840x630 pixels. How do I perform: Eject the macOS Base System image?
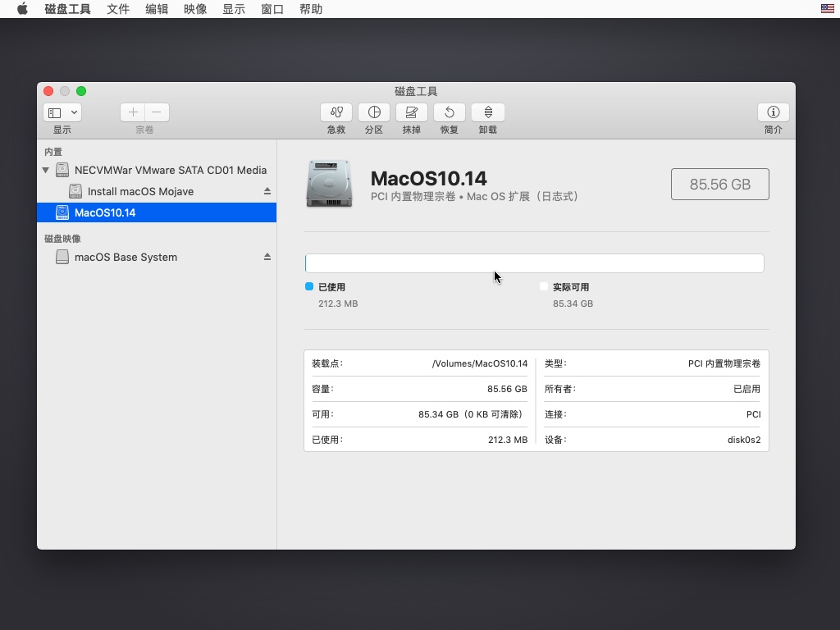267,257
